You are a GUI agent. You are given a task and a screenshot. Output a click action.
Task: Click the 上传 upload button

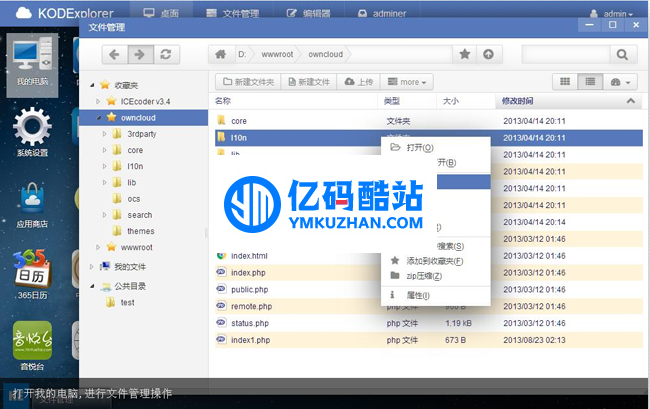click(x=359, y=82)
